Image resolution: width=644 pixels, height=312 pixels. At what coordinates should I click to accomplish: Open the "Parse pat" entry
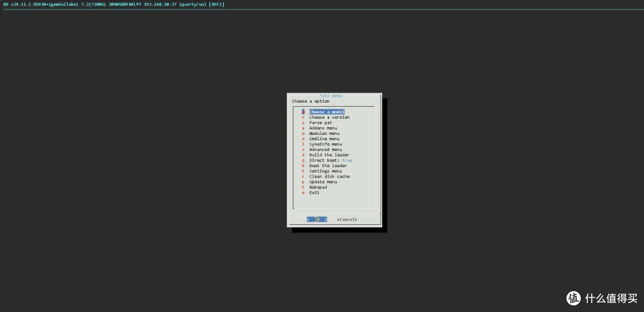pos(320,122)
